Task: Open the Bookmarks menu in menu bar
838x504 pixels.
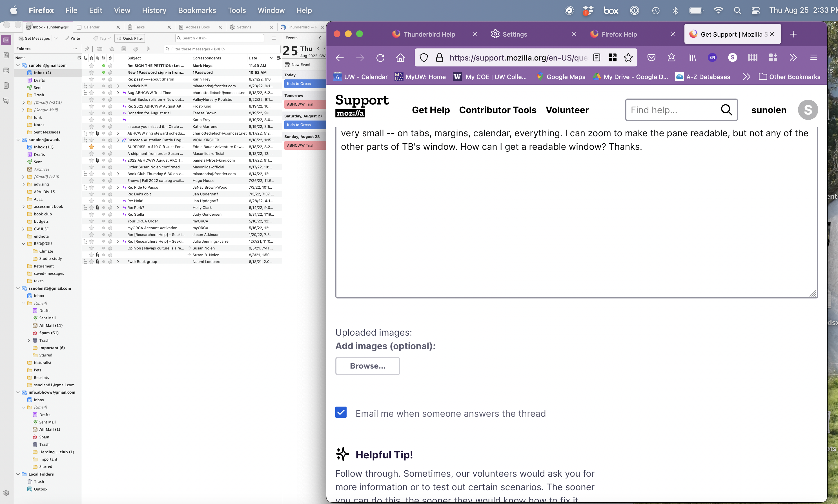Action: point(197,10)
